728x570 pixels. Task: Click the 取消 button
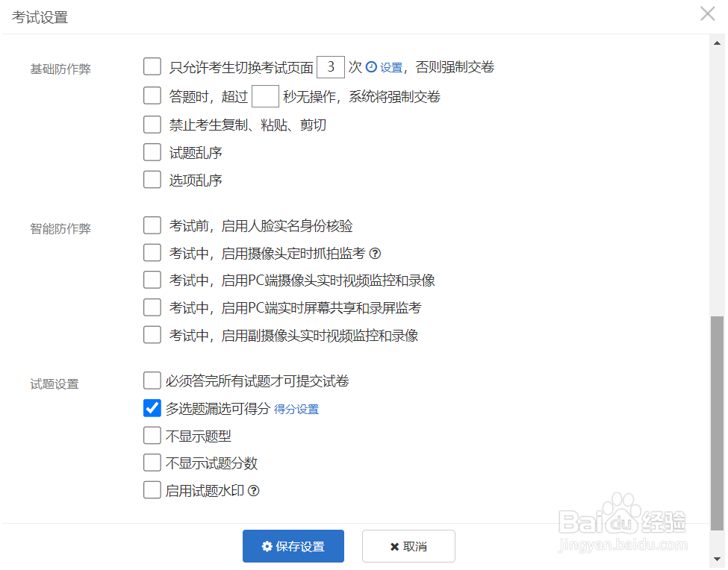pyautogui.click(x=408, y=546)
